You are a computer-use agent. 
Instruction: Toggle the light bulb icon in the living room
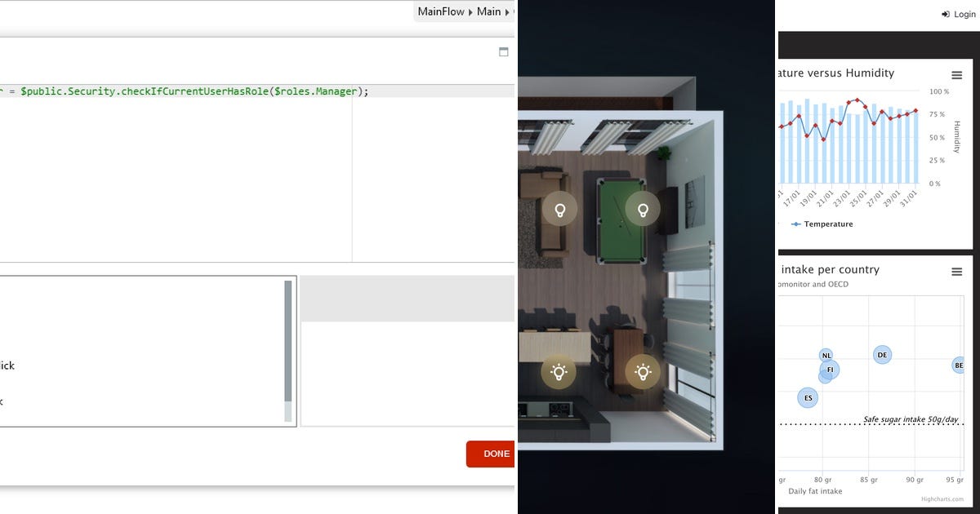tap(559, 208)
